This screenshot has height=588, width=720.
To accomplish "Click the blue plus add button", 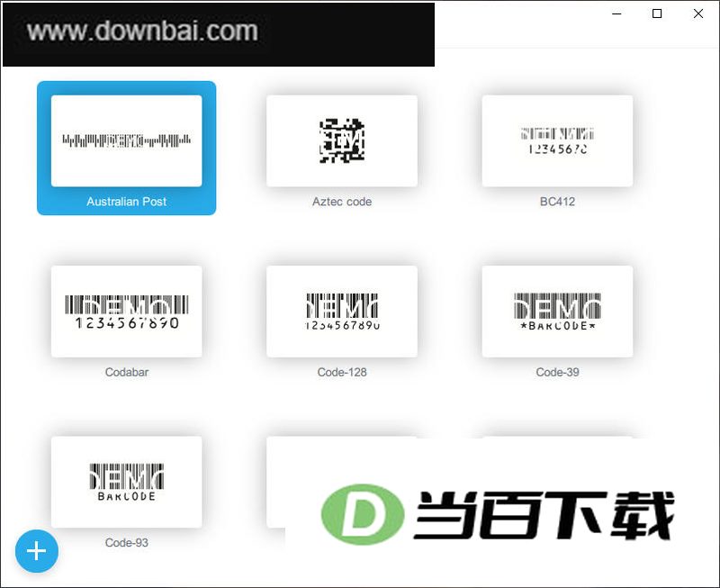I will (x=37, y=551).
